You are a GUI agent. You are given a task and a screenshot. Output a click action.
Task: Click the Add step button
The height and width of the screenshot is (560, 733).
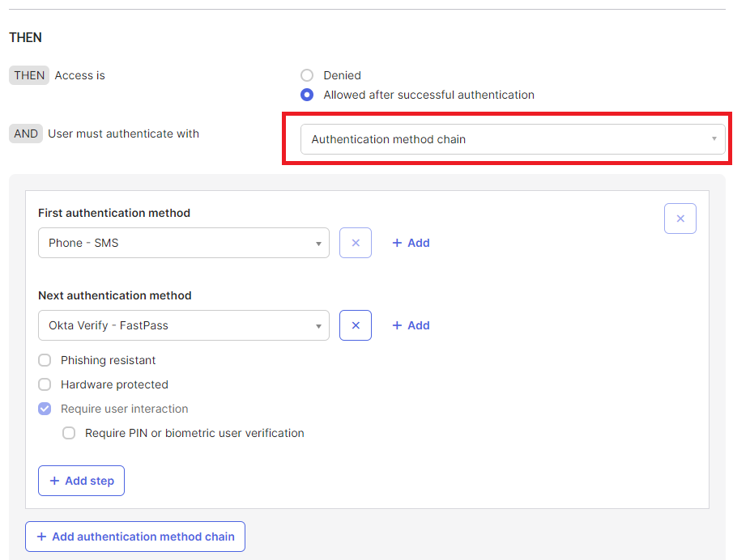(81, 481)
